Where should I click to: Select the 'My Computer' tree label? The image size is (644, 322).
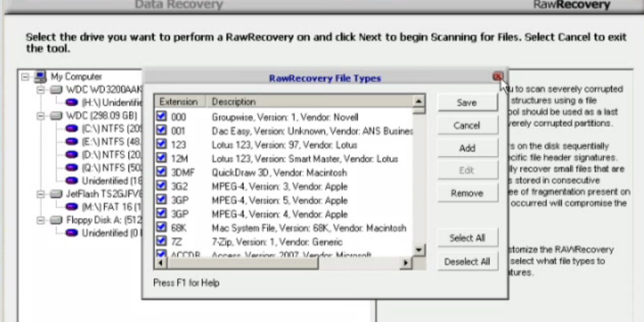pos(76,77)
